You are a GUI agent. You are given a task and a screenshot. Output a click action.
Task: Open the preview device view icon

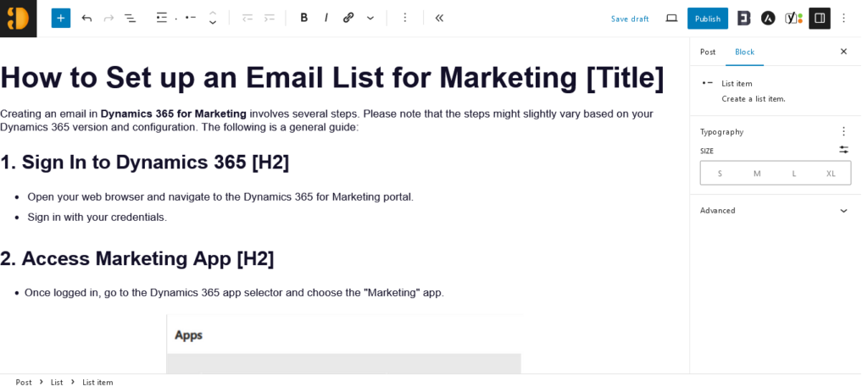671,19
